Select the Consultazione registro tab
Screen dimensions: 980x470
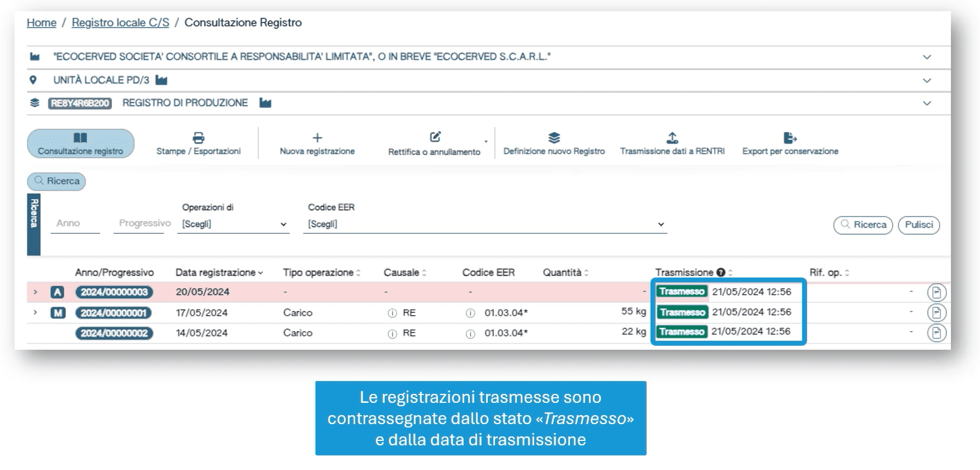(x=81, y=144)
